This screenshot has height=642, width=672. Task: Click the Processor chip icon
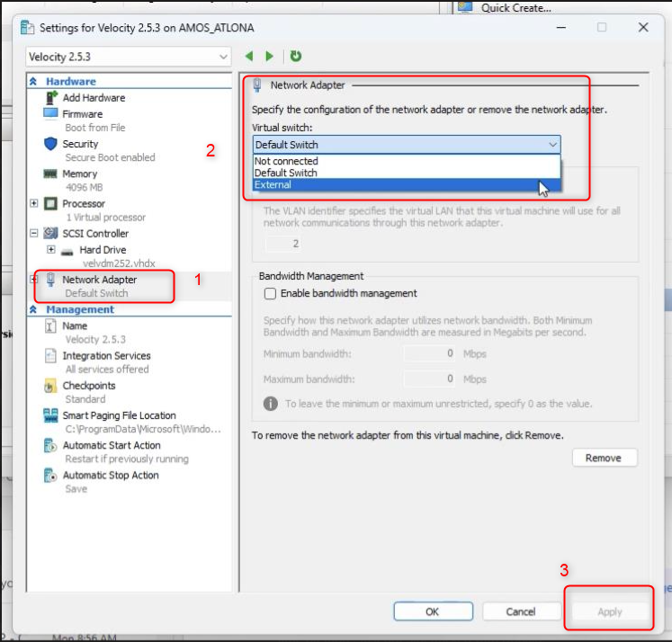(x=50, y=203)
